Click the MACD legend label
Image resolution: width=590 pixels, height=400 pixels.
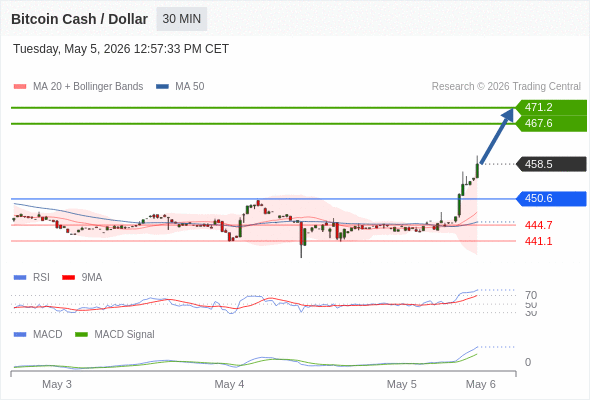[48, 335]
